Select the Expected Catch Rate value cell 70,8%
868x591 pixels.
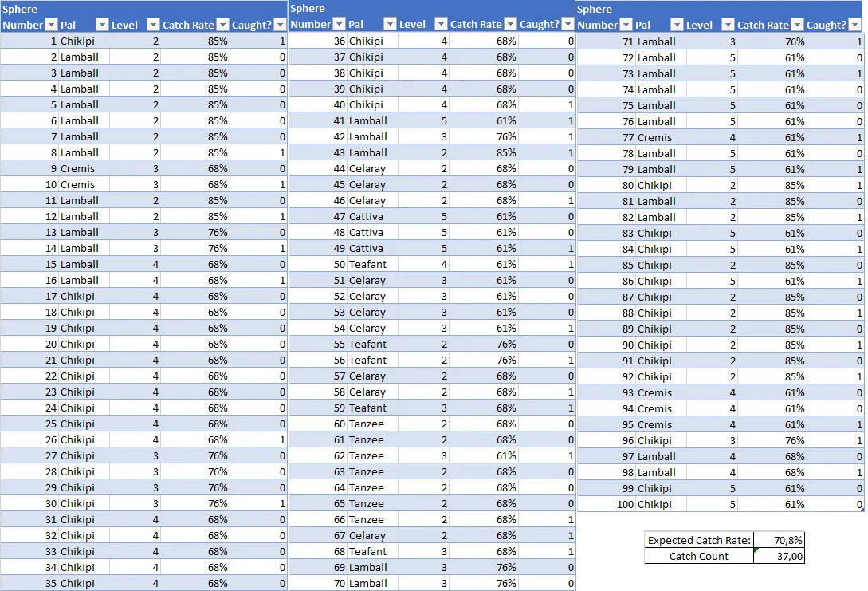pos(779,540)
